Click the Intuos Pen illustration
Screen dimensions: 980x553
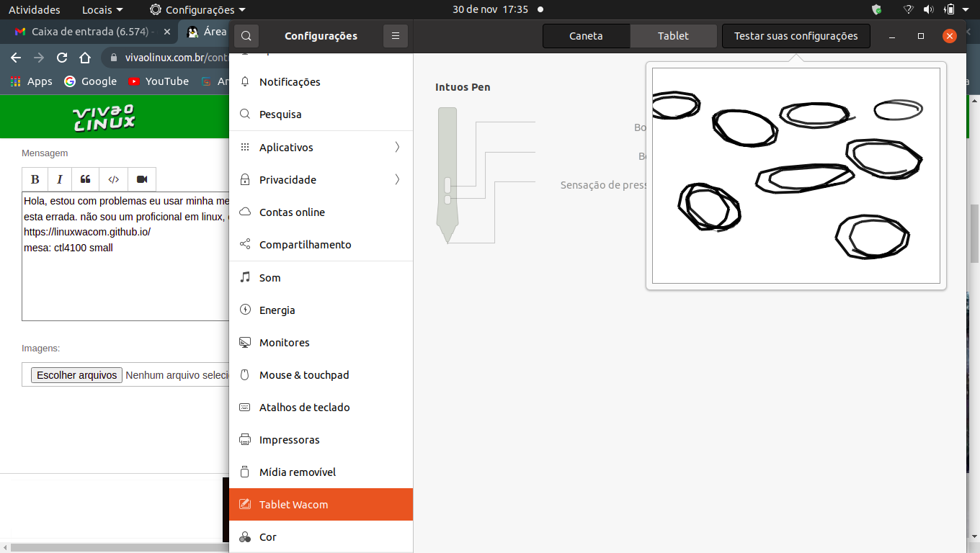coord(447,175)
